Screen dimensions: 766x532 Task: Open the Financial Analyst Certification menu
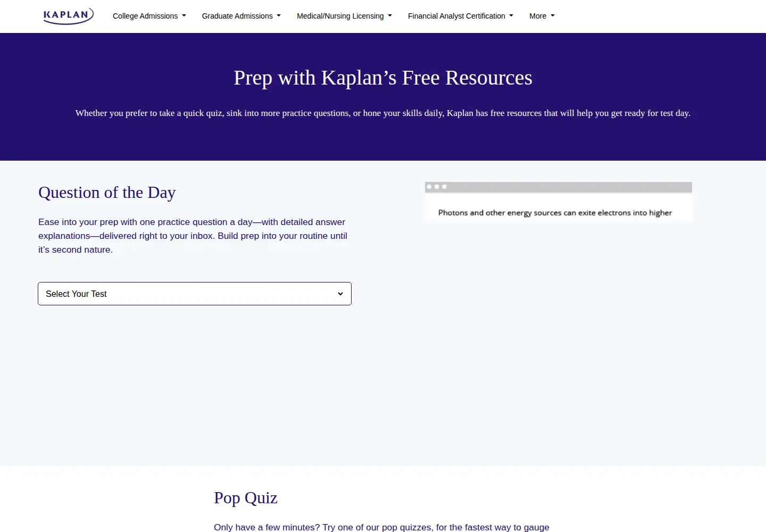coord(461,16)
